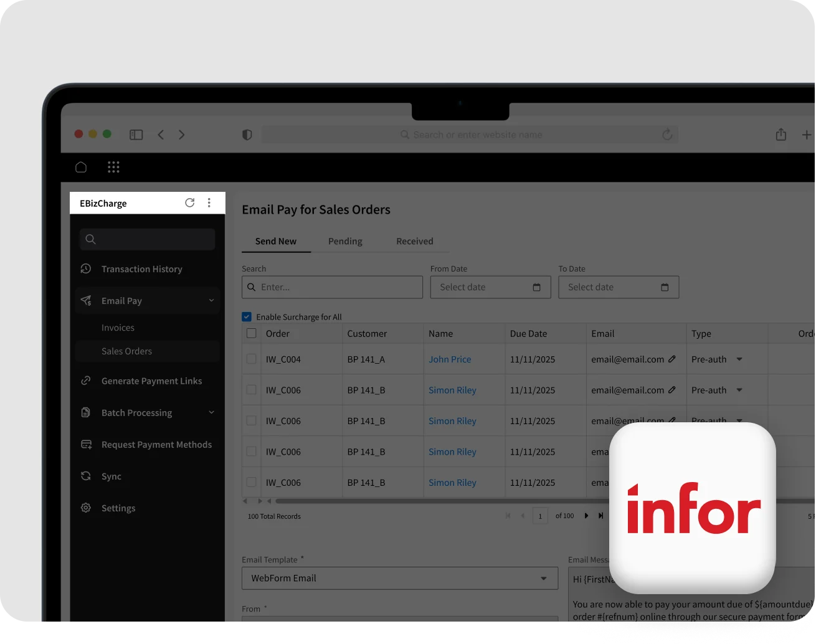Viewport: 816px width, 644px height.
Task: Check the first IW_C006 row checkbox
Action: click(252, 390)
